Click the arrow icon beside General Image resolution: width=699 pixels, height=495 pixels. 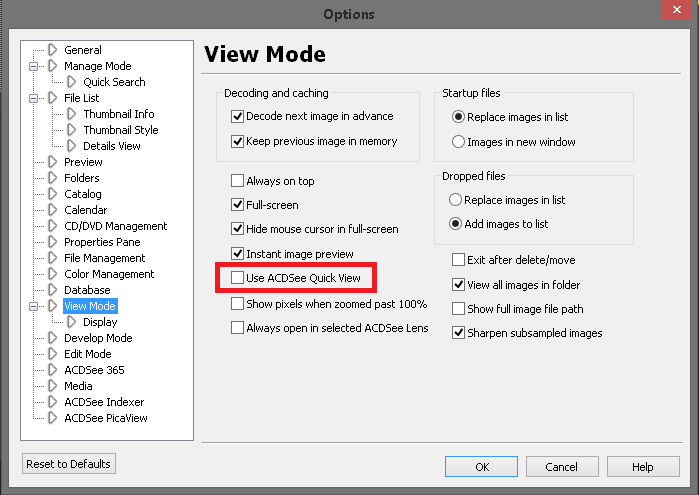[x=54, y=50]
